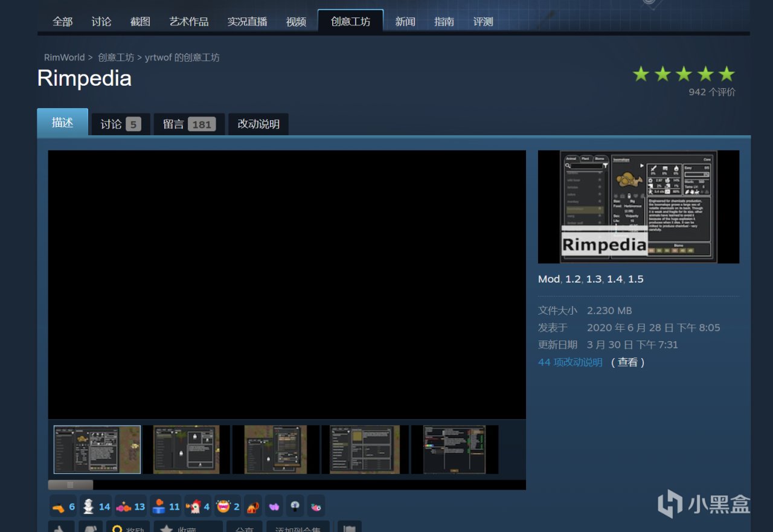Select the first highlighted screenshot thumbnail
Viewport: 773px width, 532px height.
coord(97,449)
